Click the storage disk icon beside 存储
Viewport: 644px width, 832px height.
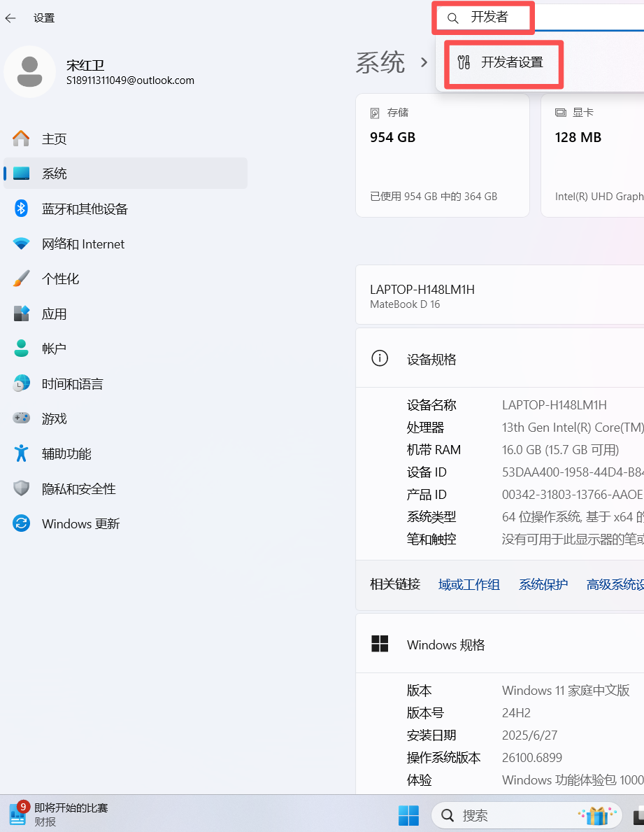375,113
